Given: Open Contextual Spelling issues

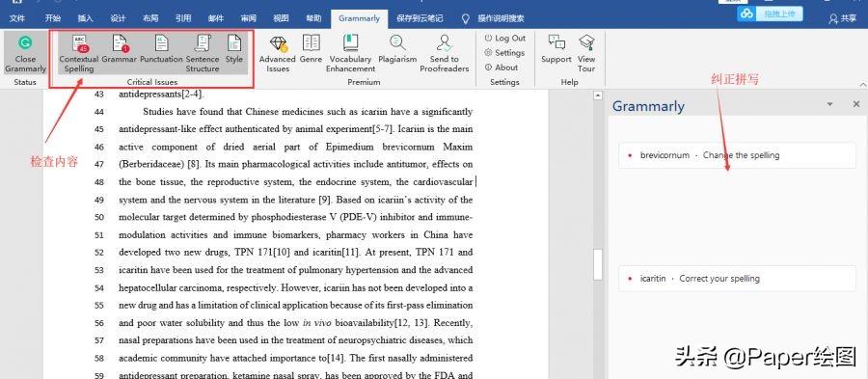Looking at the screenshot, I should point(79,54).
